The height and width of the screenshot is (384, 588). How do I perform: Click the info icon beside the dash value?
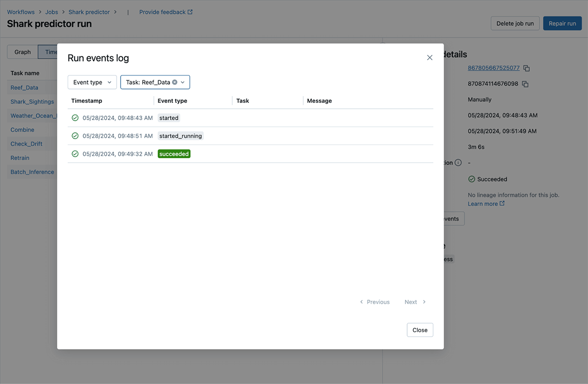pos(458,163)
